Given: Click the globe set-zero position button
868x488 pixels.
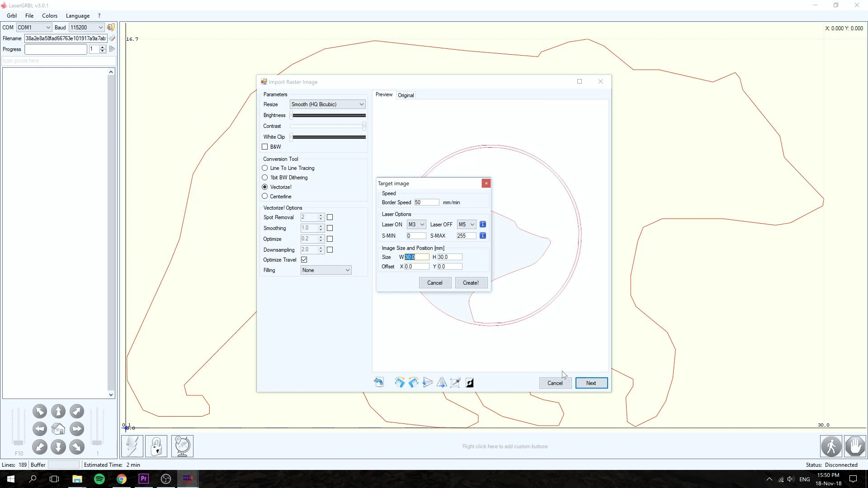Looking at the screenshot, I should (x=182, y=446).
